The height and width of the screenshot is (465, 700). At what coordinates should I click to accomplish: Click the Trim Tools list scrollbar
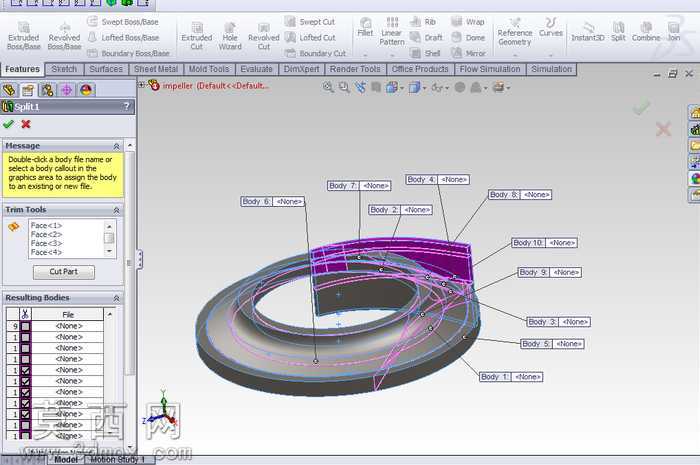109,239
